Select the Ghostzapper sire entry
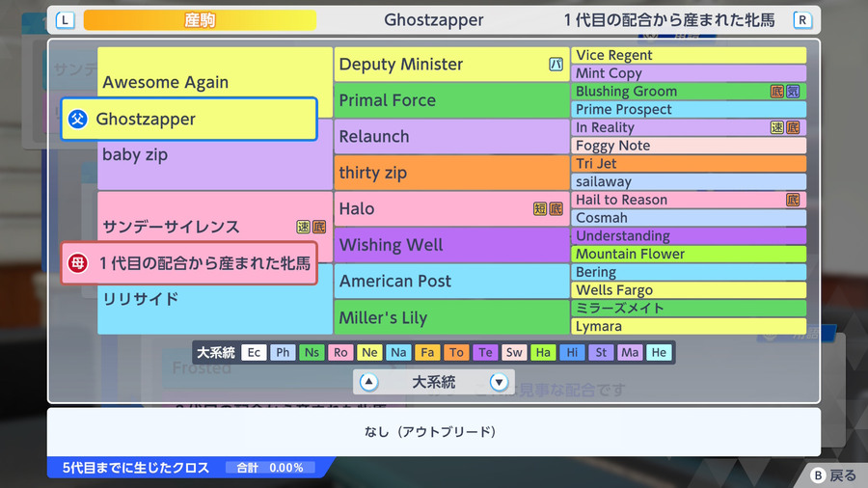The image size is (868, 488). [189, 119]
